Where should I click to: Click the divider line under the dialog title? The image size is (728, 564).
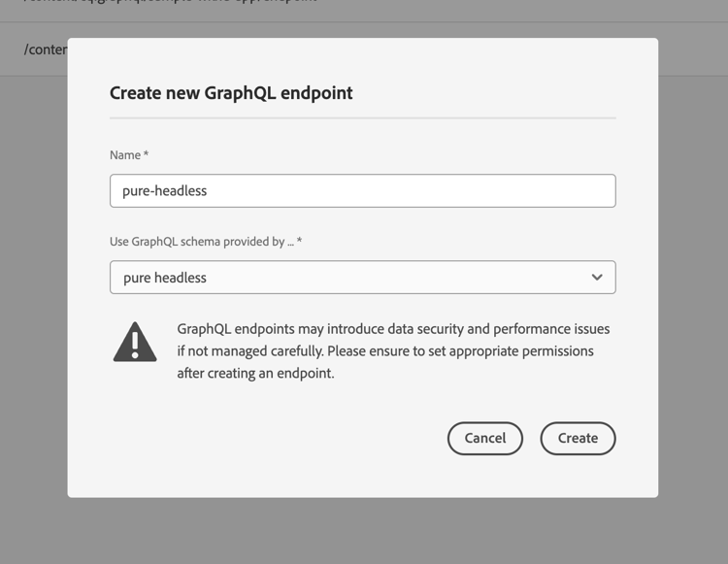(363, 117)
